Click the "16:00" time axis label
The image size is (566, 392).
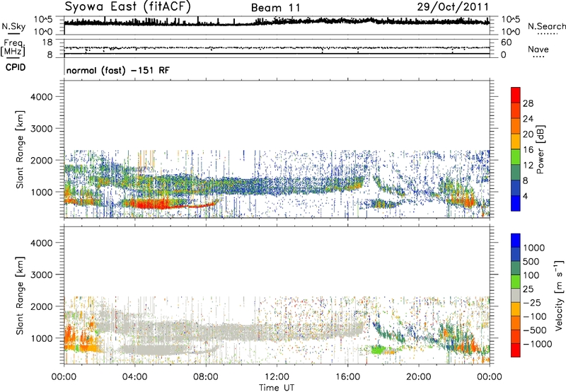coord(347,377)
